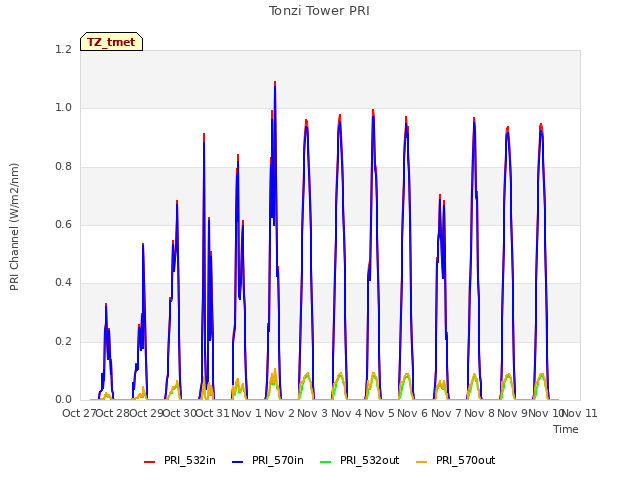This screenshot has width=640, height=480.
Task: Click the 0.2 y-axis tick label
Action: click(63, 341)
